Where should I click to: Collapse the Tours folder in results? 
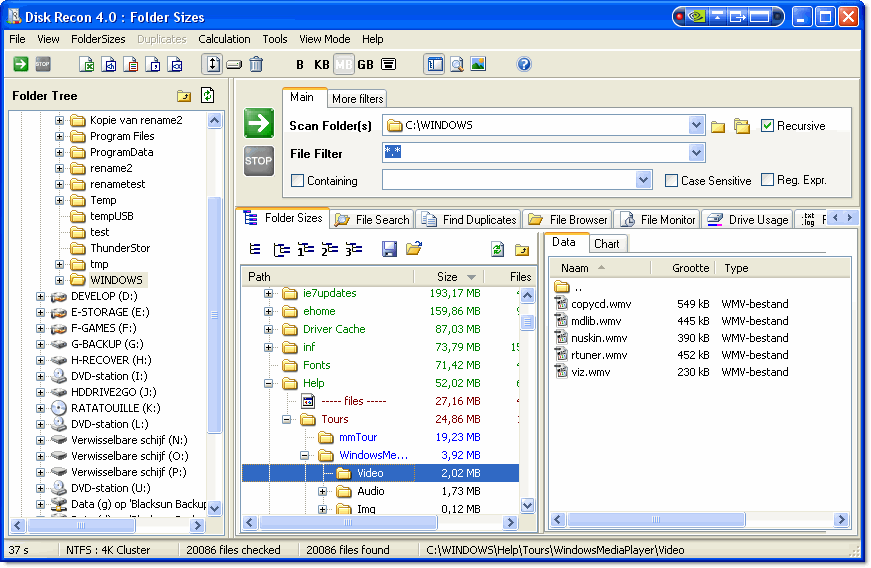(x=286, y=420)
